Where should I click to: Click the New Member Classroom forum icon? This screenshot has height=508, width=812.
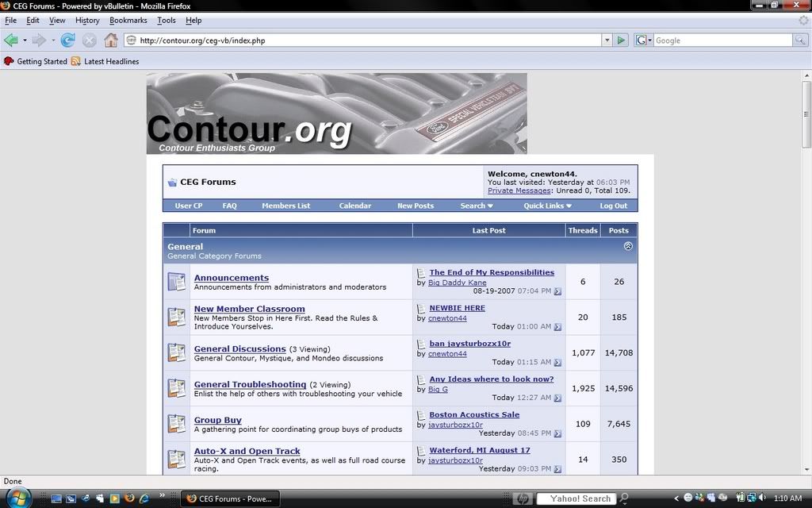[177, 317]
